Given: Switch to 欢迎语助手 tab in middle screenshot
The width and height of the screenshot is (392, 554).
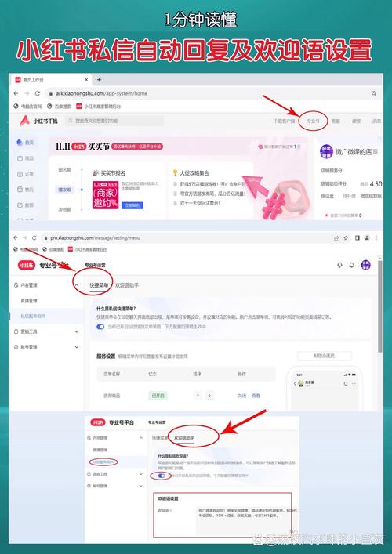Looking at the screenshot, I should pyautogui.click(x=127, y=285).
